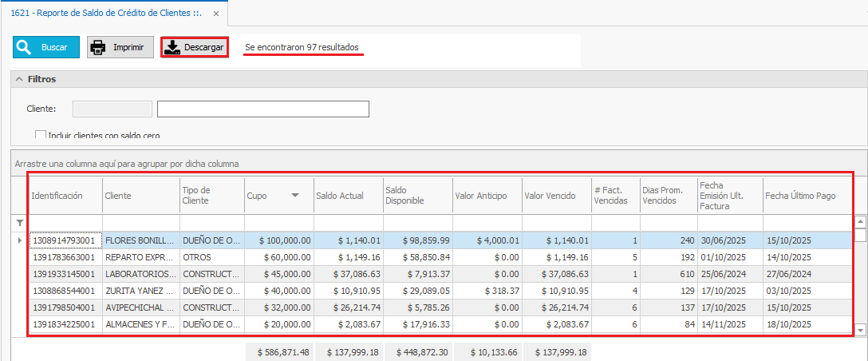The height and width of the screenshot is (361, 868).
Task: Click the Imprimir button label
Action: pyautogui.click(x=128, y=48)
